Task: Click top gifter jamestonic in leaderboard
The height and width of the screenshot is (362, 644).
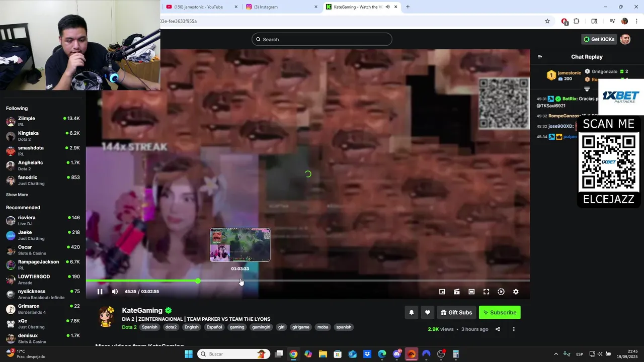Action: click(565, 75)
